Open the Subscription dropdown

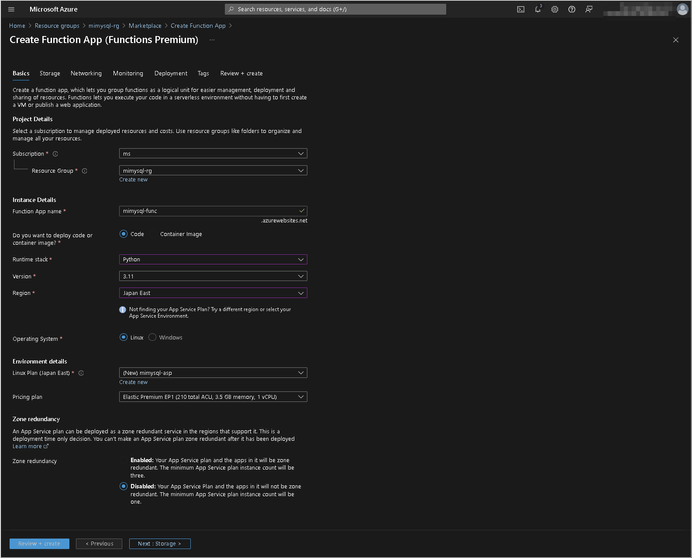(x=213, y=154)
